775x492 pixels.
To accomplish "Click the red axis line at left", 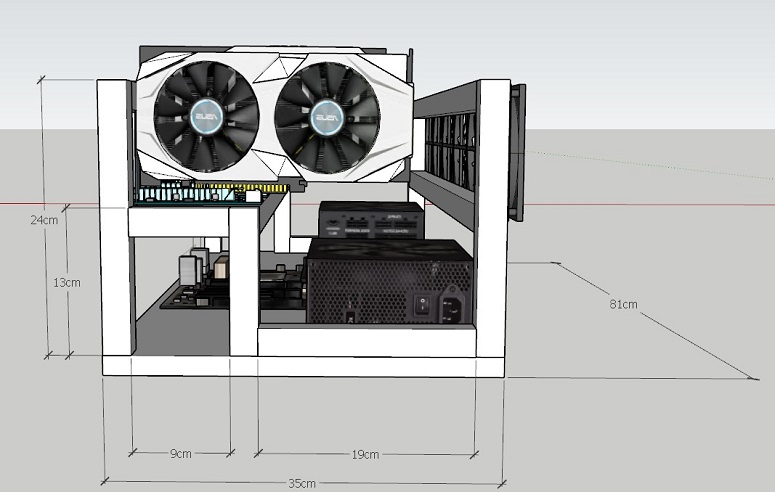I will pos(48,203).
